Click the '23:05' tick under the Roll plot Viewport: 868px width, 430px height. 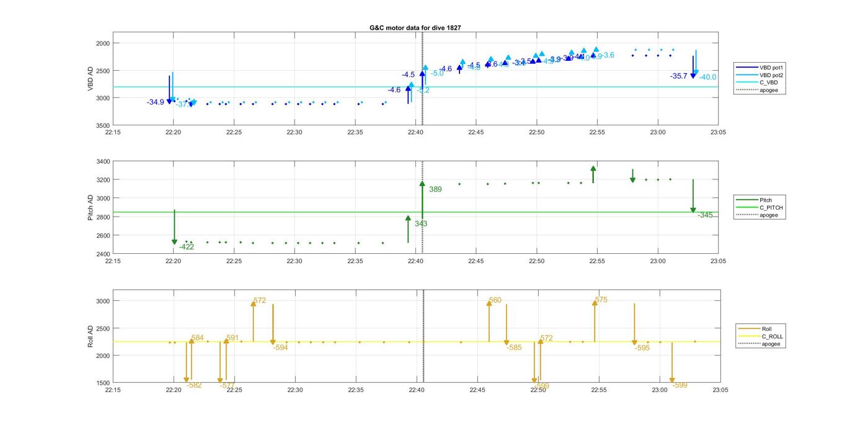click(x=720, y=390)
